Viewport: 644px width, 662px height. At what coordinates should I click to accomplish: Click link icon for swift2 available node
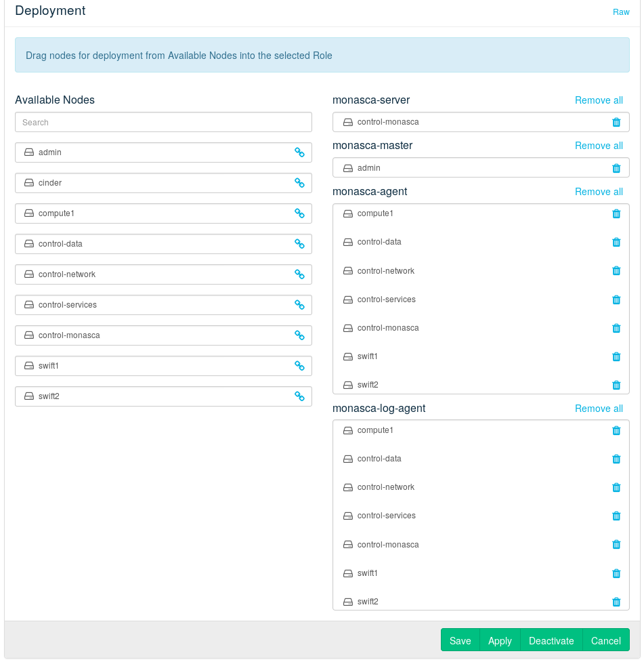(x=299, y=396)
